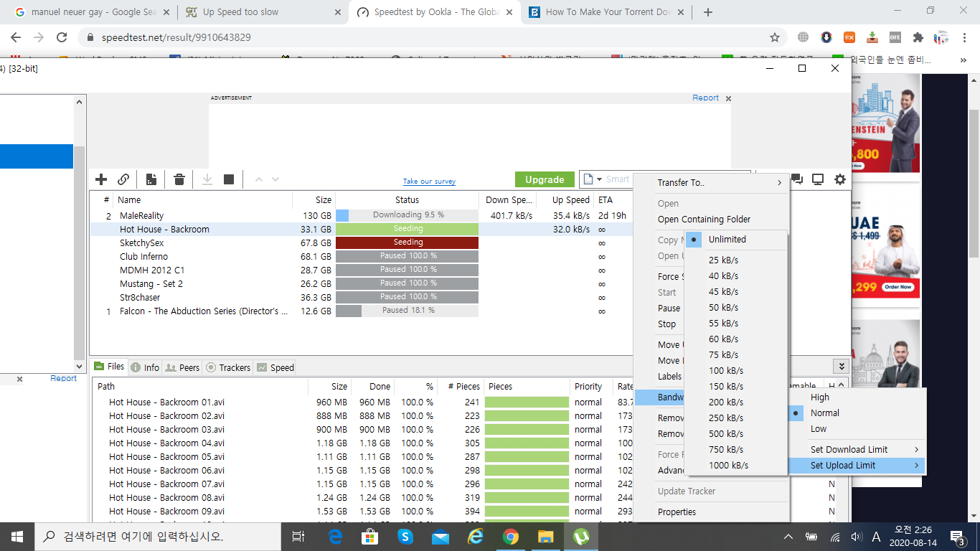Choose the 100 kB/s upload limit
The width and height of the screenshot is (980, 551).
pyautogui.click(x=725, y=371)
